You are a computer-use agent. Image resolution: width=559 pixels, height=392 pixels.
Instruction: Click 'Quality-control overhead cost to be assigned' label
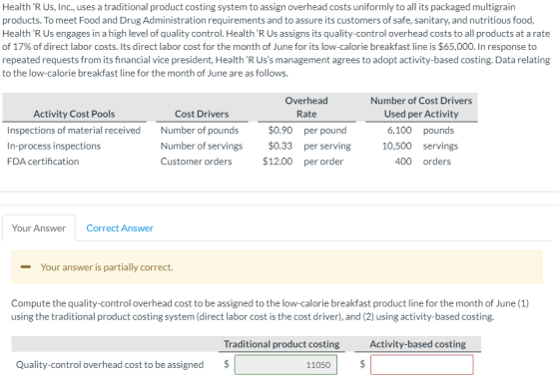point(110,364)
